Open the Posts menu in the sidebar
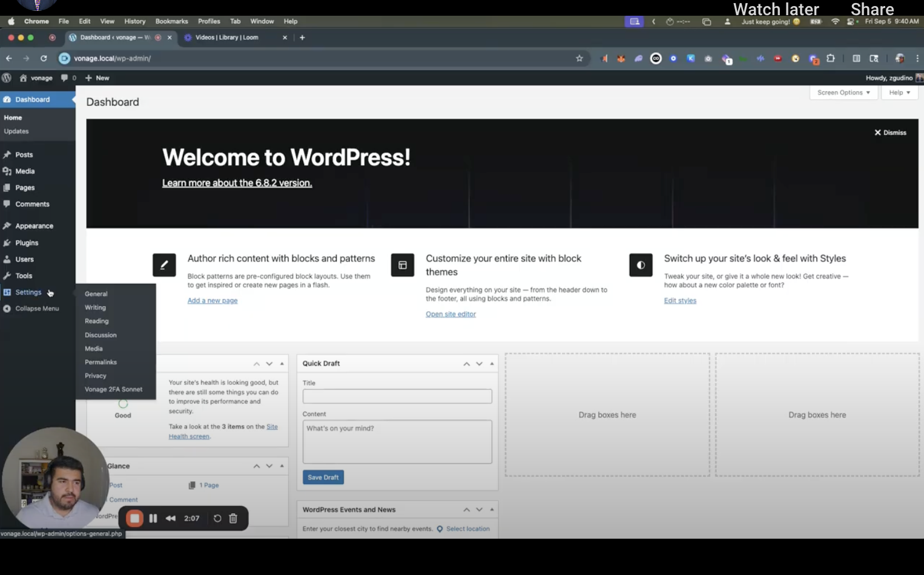924x575 pixels. point(24,155)
